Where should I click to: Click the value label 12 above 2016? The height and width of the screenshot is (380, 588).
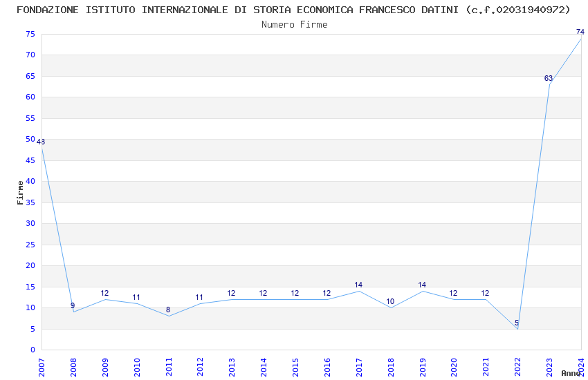[327, 293]
